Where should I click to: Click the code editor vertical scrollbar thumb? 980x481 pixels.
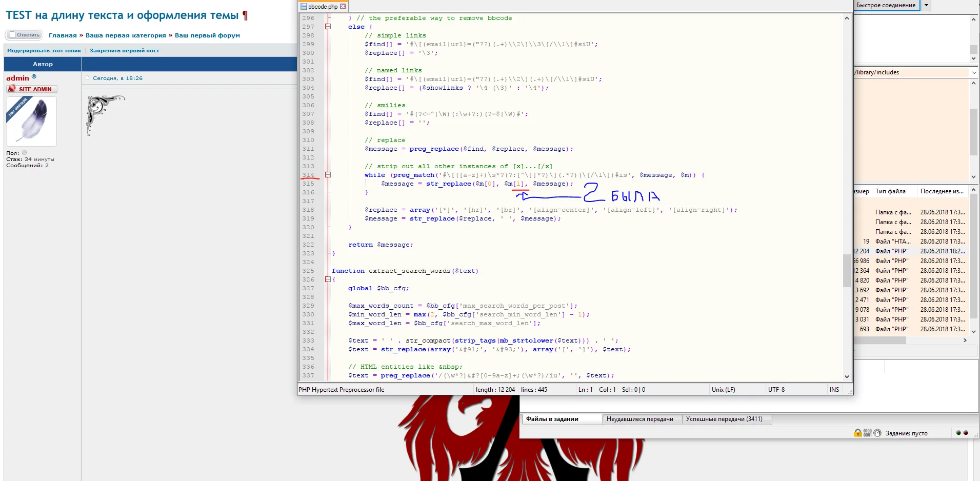[847, 271]
